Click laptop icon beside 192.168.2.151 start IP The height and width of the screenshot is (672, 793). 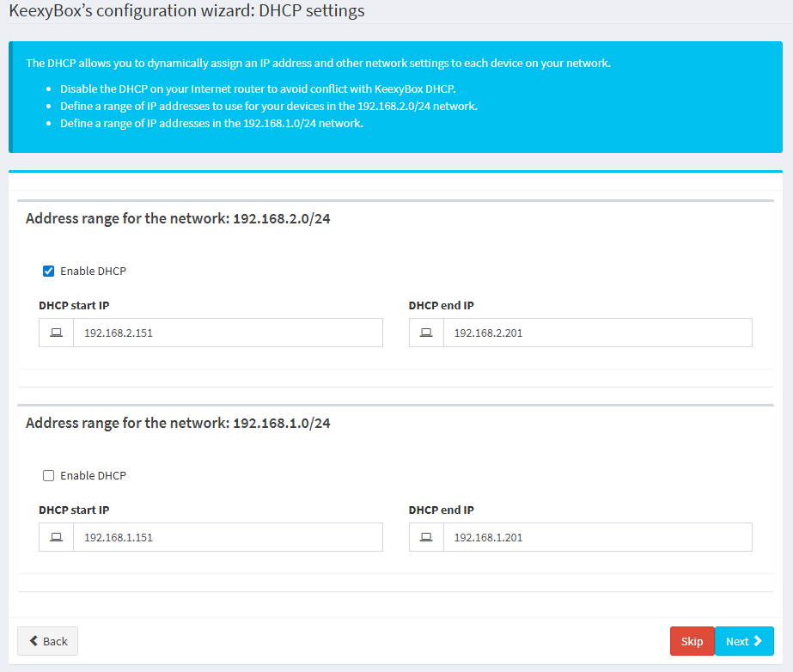pos(56,333)
